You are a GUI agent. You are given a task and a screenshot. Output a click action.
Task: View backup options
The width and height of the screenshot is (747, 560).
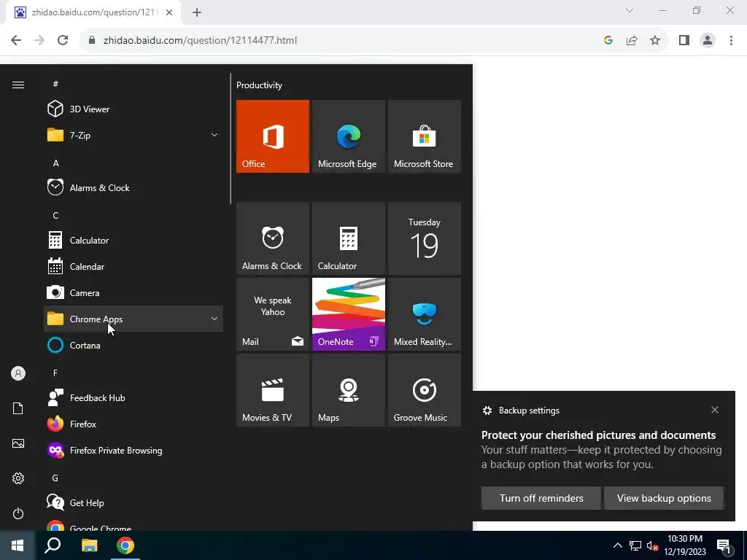point(664,498)
